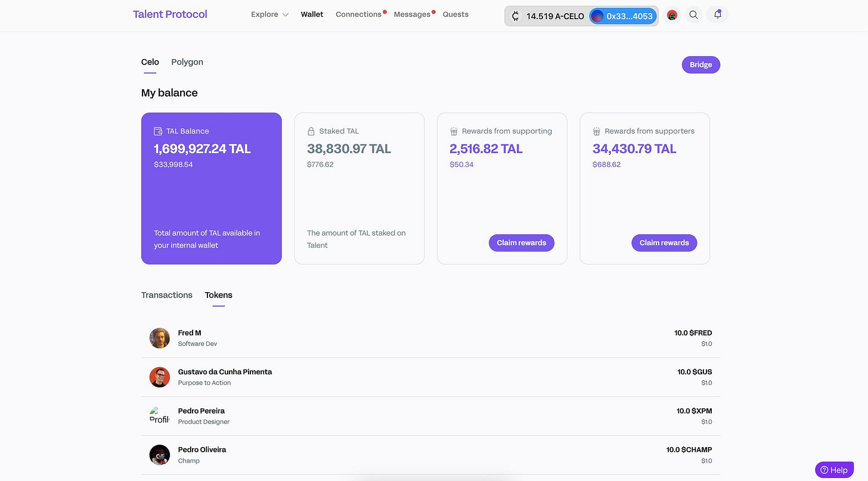The height and width of the screenshot is (481, 868).
Task: Click the Bridge button
Action: pyautogui.click(x=701, y=64)
